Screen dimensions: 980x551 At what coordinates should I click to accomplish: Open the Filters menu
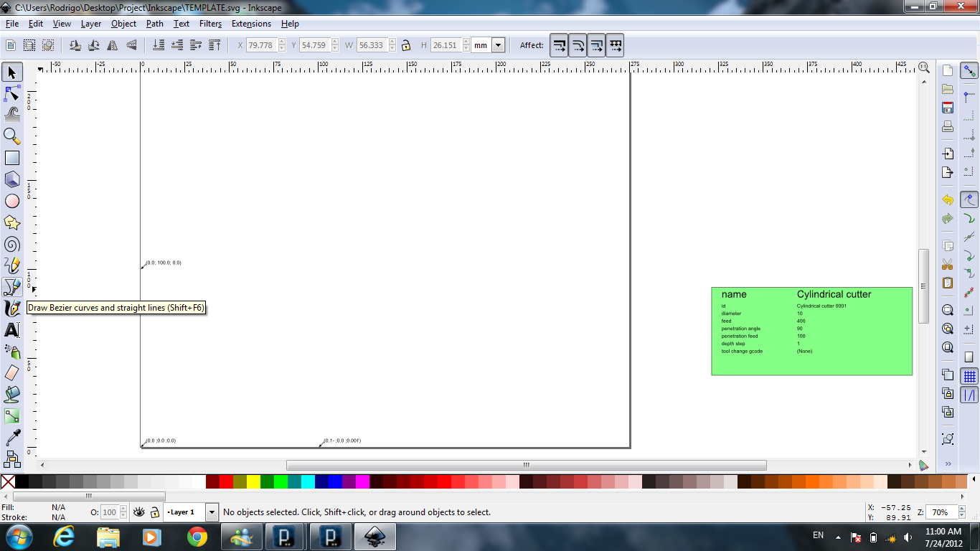pos(210,24)
